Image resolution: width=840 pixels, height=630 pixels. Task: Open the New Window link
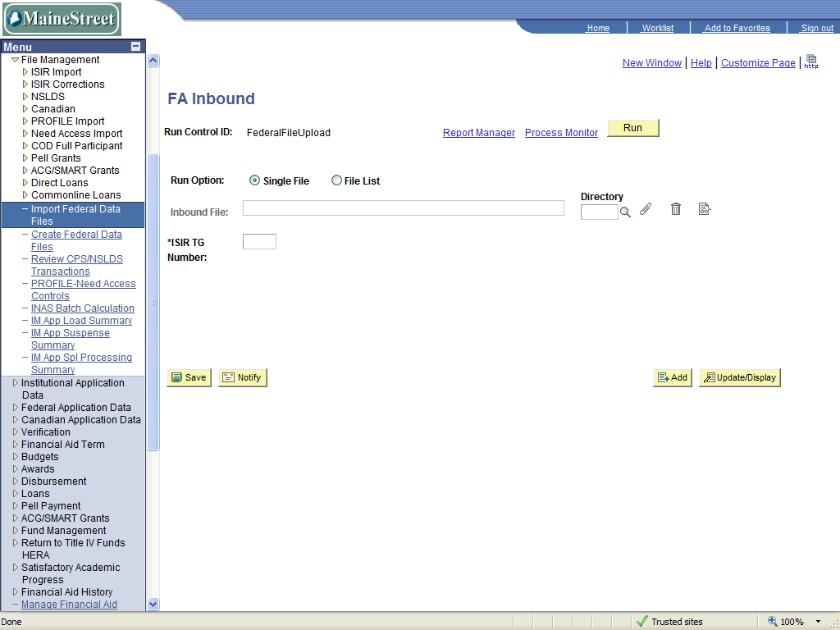pos(652,62)
